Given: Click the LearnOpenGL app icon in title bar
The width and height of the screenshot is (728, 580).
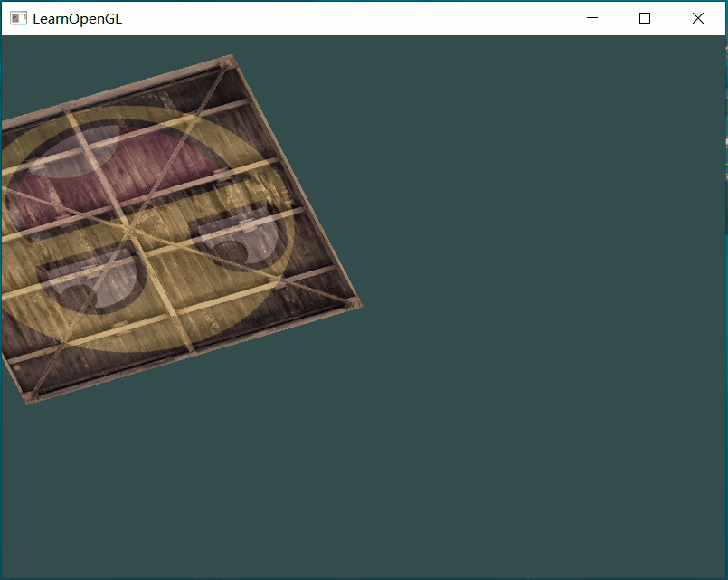Looking at the screenshot, I should click(18, 18).
